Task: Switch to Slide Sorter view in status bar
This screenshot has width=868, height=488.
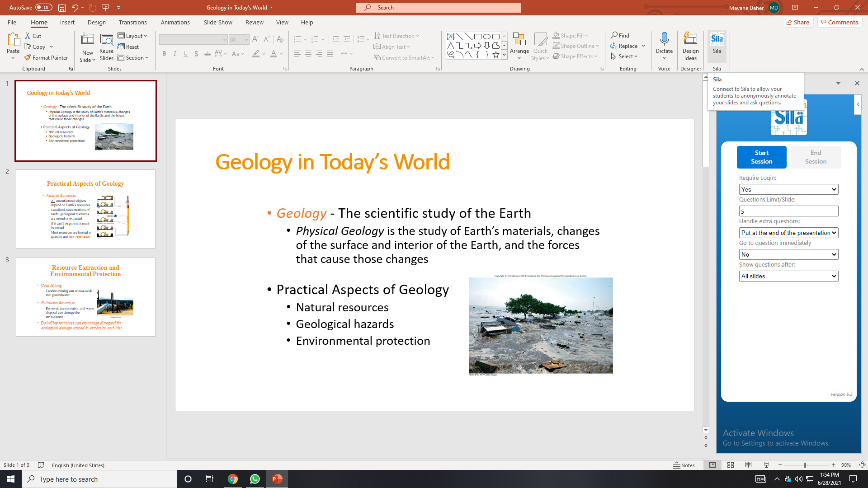Action: 731,465
